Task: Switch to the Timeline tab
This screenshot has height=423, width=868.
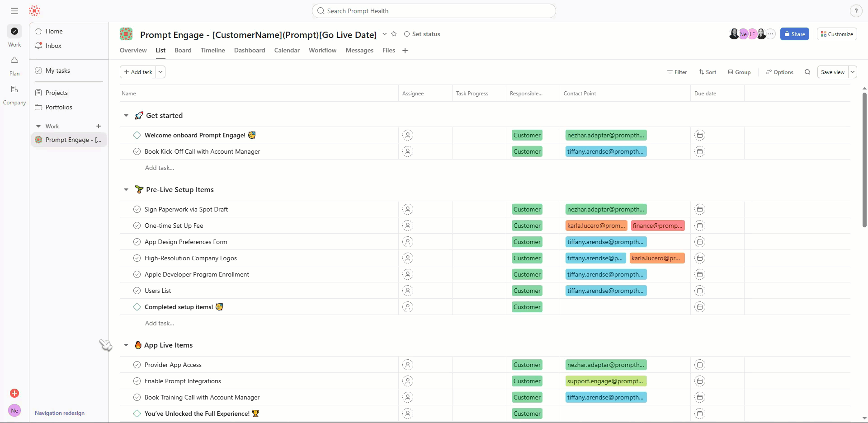Action: (x=213, y=50)
